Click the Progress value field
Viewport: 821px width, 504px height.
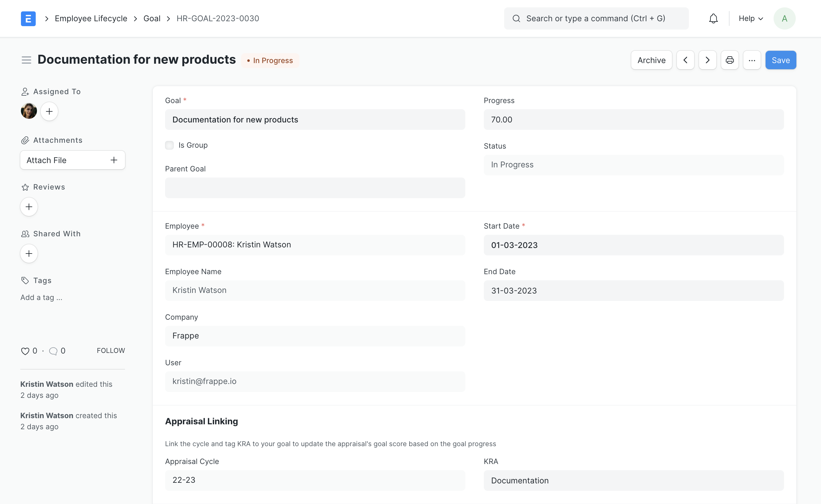tap(633, 120)
